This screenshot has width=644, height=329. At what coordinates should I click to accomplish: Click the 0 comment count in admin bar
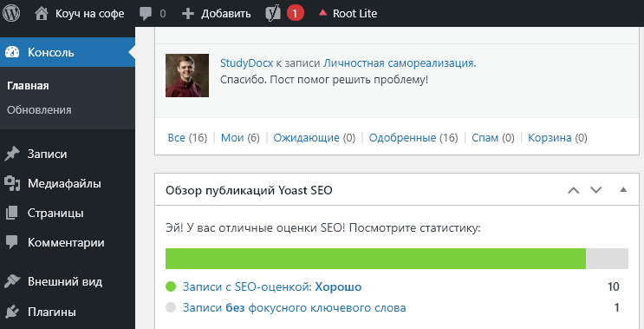pyautogui.click(x=163, y=14)
